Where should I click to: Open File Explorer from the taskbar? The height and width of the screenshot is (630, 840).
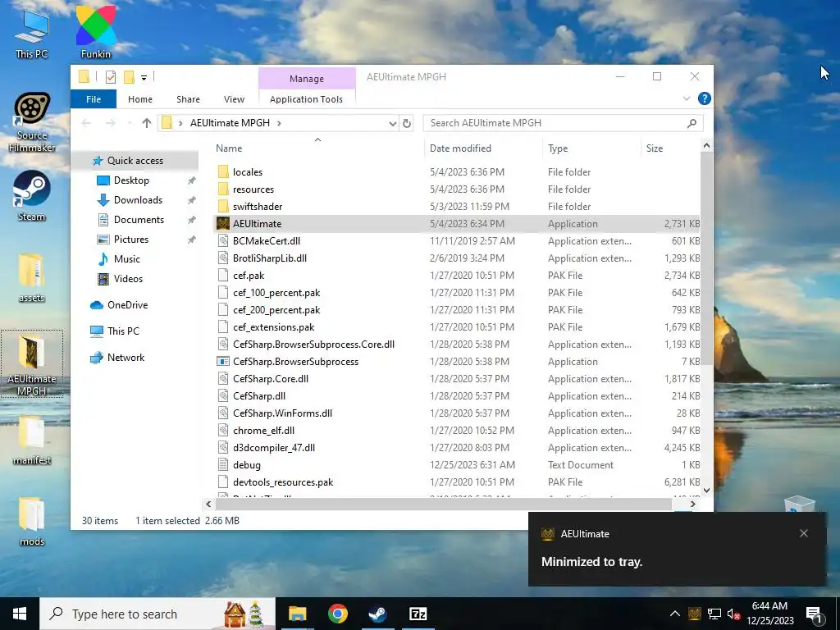pos(297,614)
